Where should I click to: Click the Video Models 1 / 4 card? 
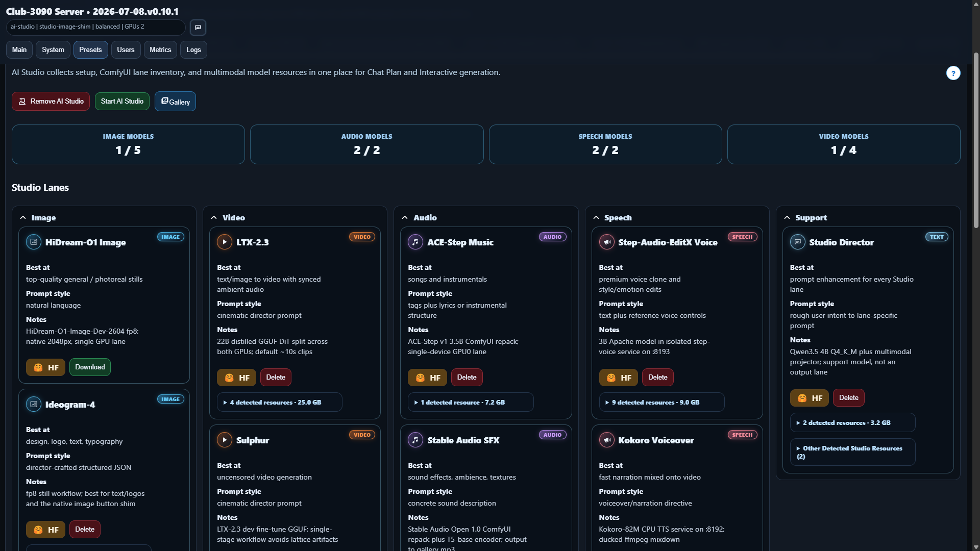tap(844, 144)
